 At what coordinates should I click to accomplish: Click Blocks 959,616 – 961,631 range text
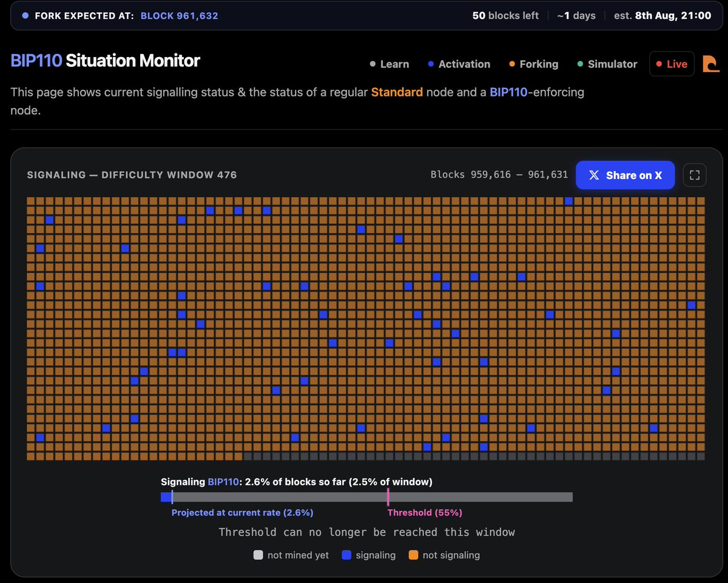[x=499, y=175]
